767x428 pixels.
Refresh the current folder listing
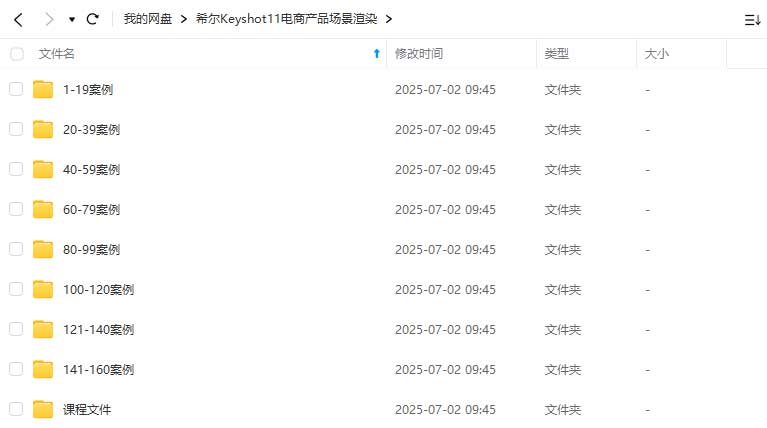coord(92,19)
